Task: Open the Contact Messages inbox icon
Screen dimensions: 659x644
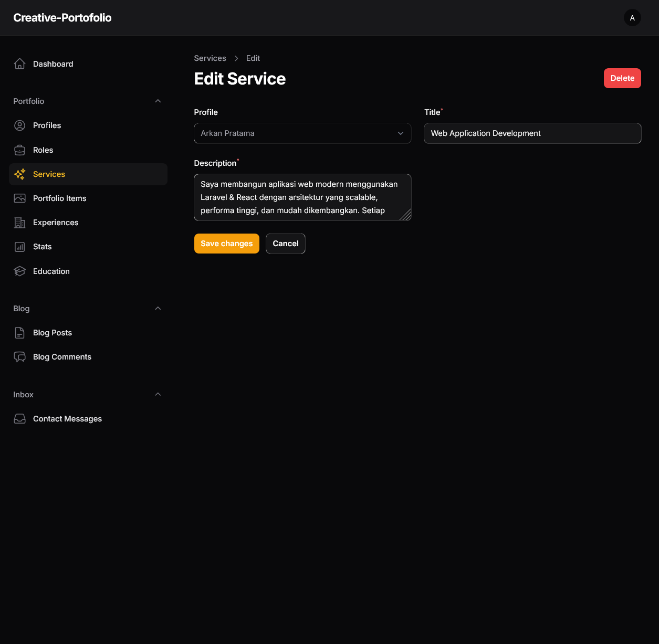Action: click(19, 418)
